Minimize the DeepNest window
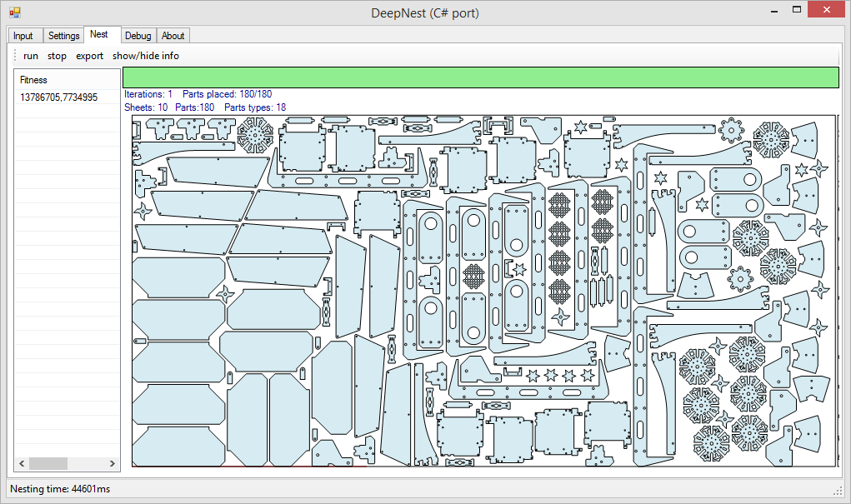 click(x=774, y=11)
